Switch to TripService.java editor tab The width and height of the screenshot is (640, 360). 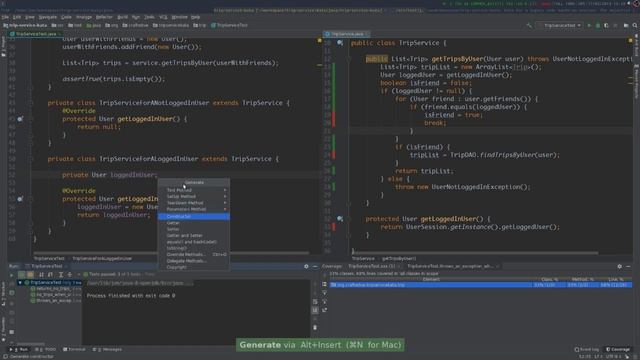coord(347,34)
